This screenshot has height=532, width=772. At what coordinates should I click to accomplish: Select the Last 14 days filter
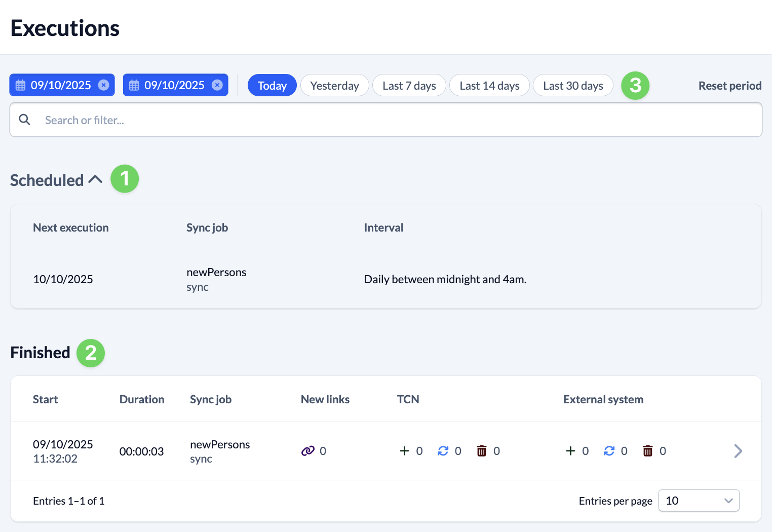coord(489,85)
